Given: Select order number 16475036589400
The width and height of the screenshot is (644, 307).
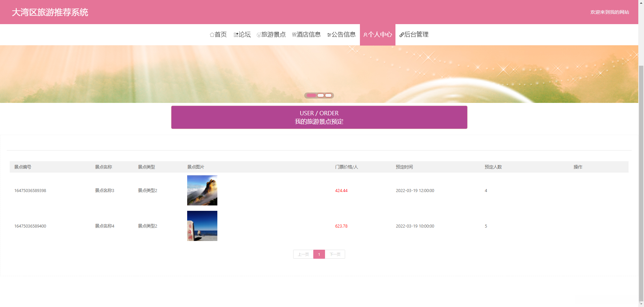Looking at the screenshot, I should click(30, 226).
